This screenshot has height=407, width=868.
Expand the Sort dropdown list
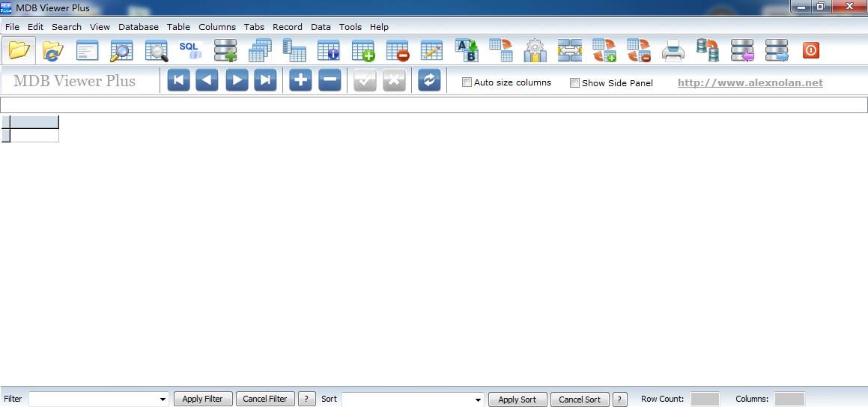[479, 400]
